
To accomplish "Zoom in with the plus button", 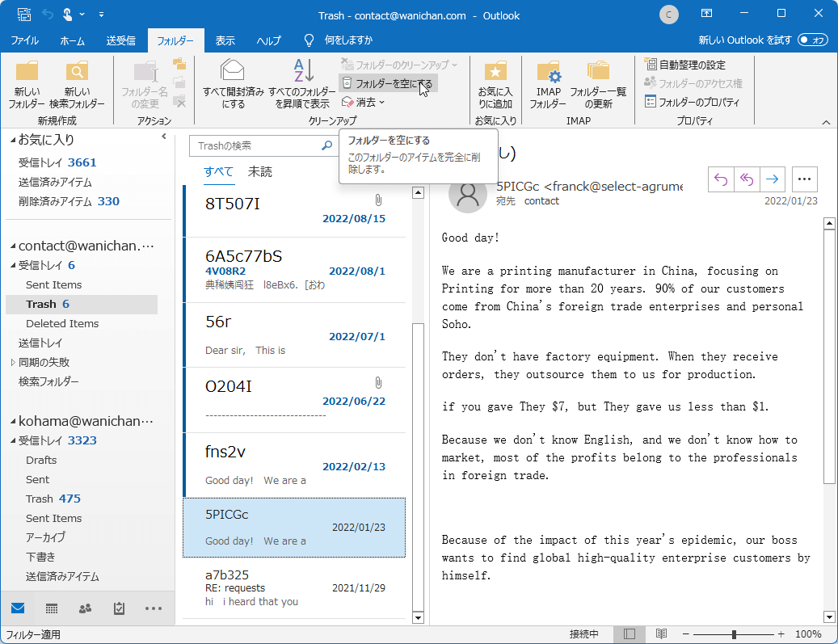I will click(x=781, y=634).
